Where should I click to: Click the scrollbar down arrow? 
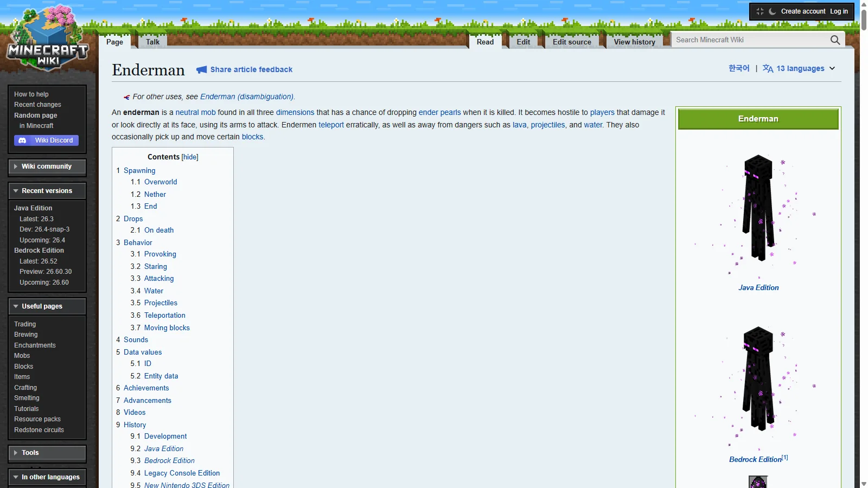[864, 484]
